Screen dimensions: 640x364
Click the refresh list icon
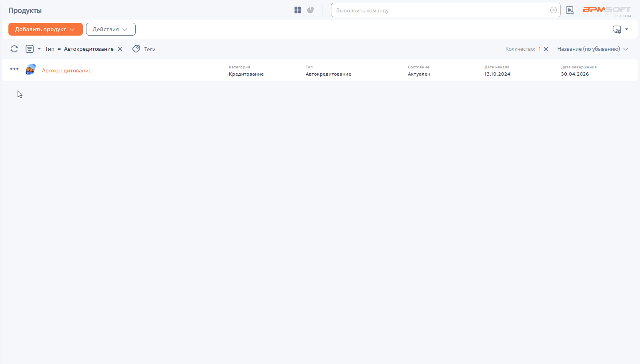(14, 49)
